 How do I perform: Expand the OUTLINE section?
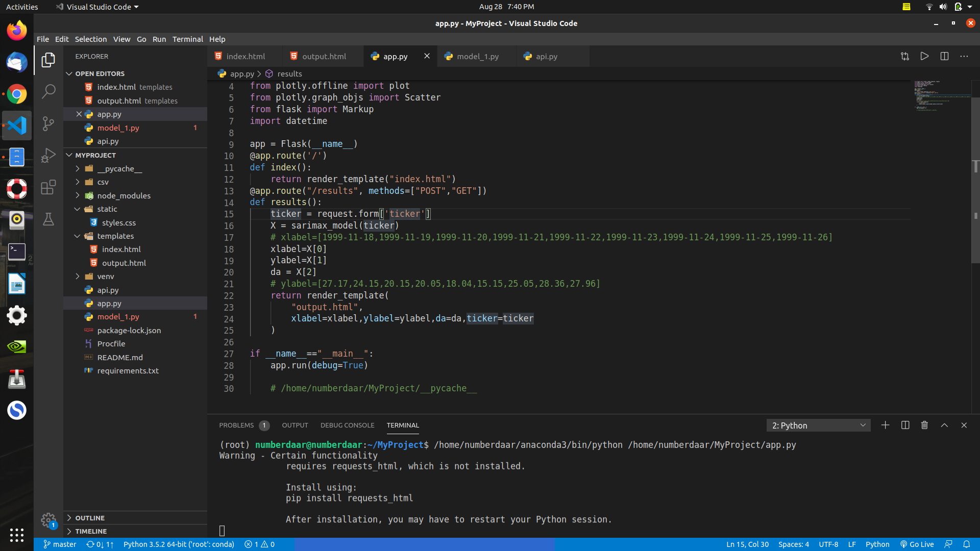pos(90,518)
